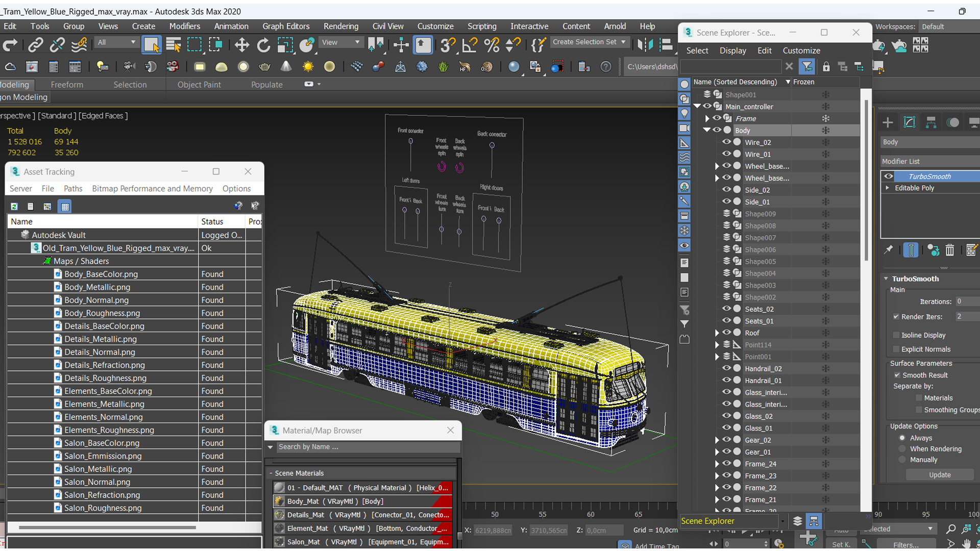Hide the Roof object via eye icon
The width and height of the screenshot is (980, 551).
(x=727, y=333)
